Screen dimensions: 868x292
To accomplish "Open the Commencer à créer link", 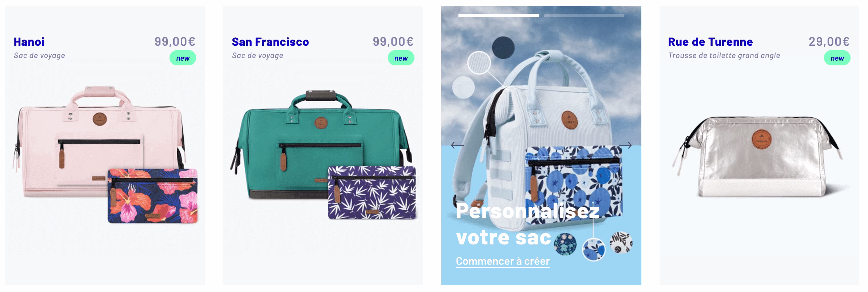I will 503,261.
